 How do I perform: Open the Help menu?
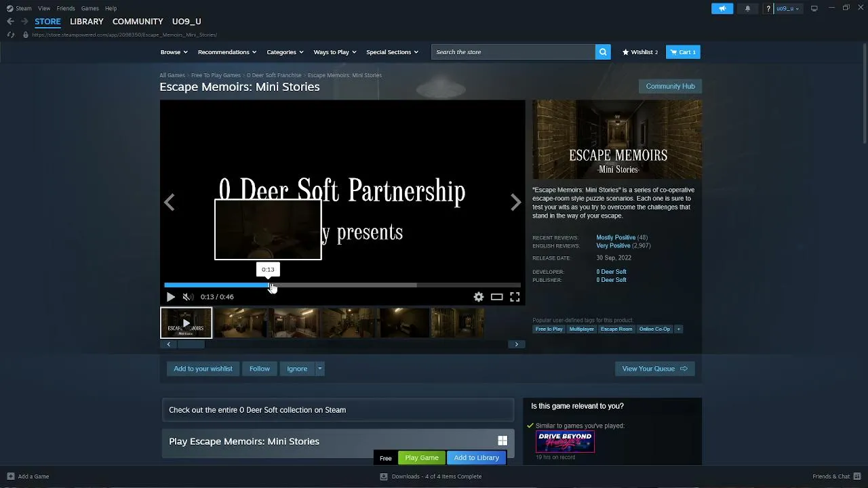coord(111,8)
